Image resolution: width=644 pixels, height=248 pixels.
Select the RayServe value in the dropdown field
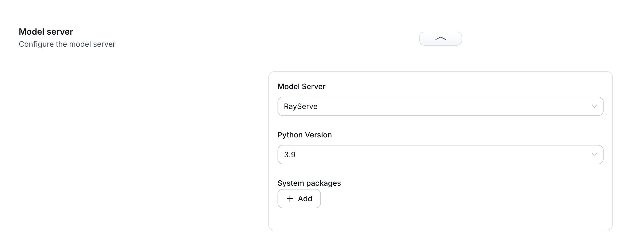tap(301, 106)
